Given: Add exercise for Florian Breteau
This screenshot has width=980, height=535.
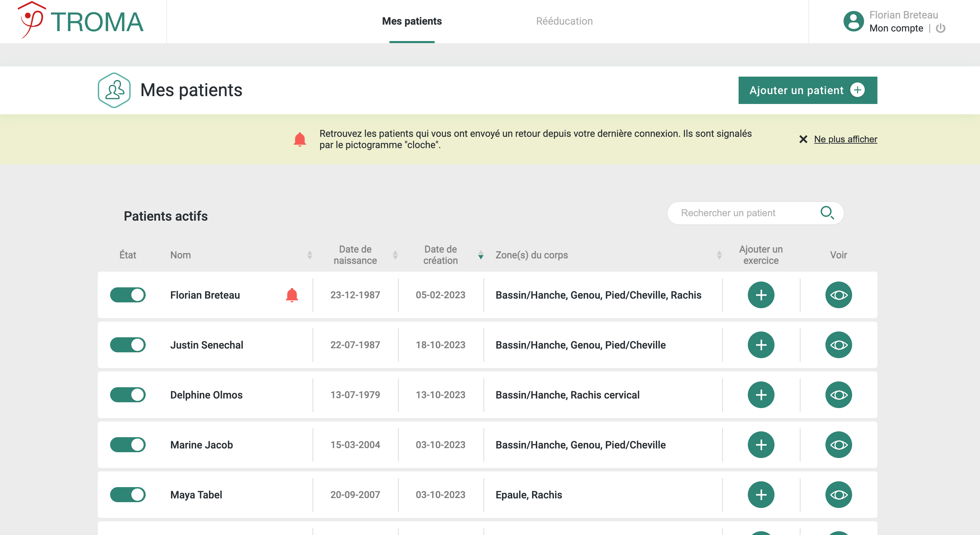Looking at the screenshot, I should [x=761, y=295].
